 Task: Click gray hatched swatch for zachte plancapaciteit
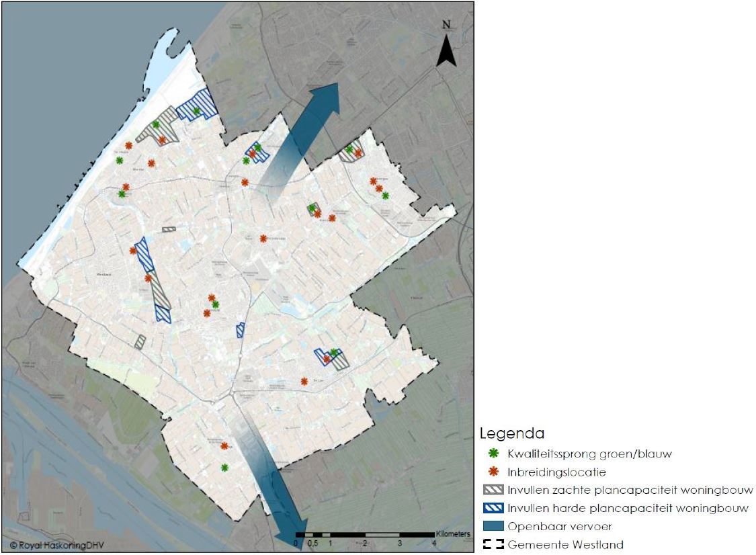(x=494, y=490)
